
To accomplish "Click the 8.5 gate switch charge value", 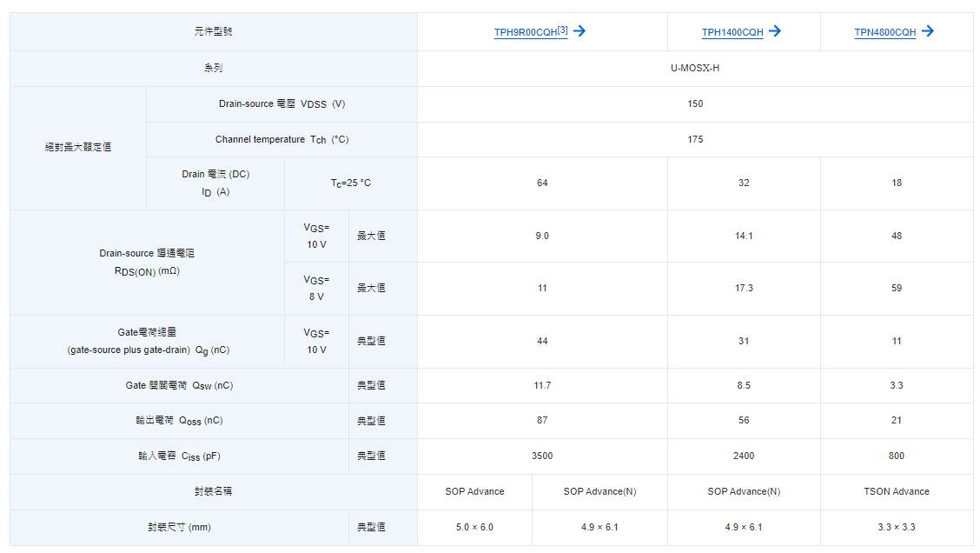I will pos(744,385).
